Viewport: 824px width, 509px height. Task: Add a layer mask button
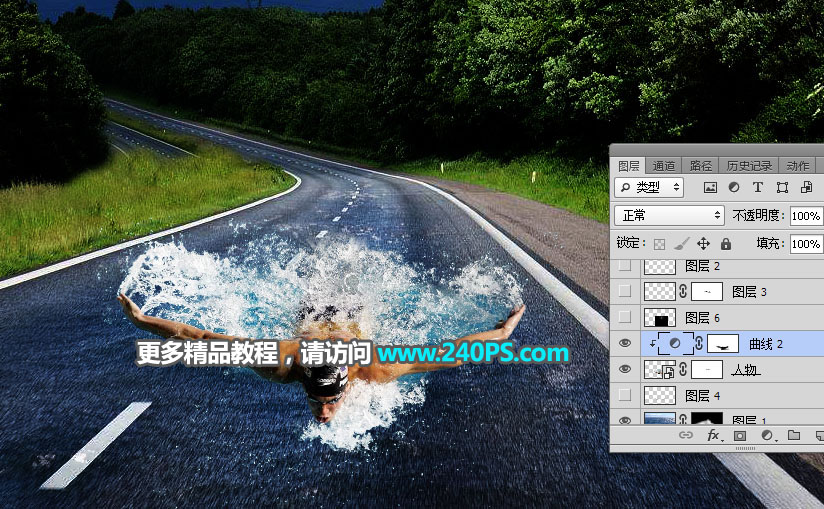[740, 436]
